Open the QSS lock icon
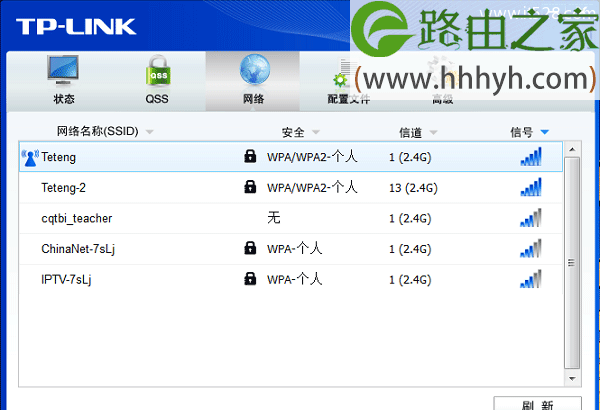This screenshot has width=600, height=410. coord(157,70)
